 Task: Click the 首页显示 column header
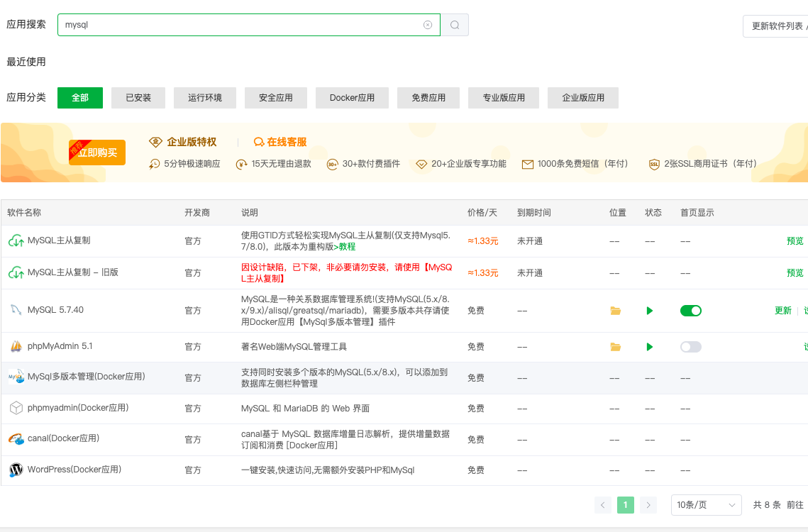coord(697,213)
